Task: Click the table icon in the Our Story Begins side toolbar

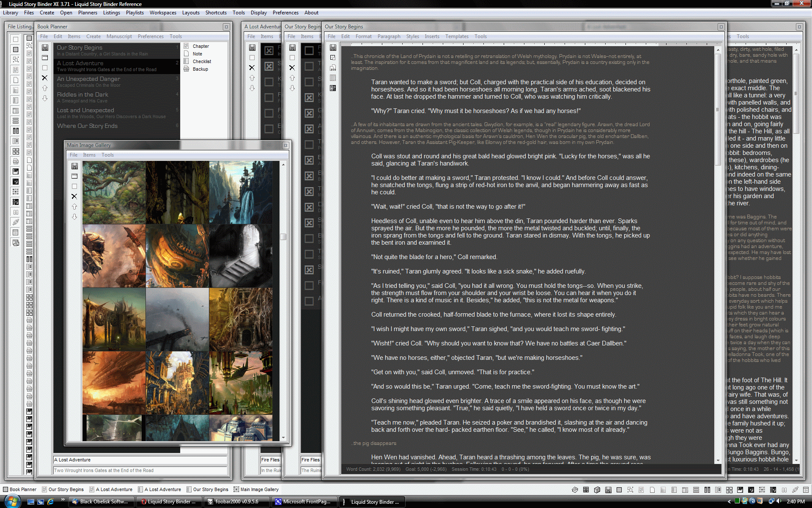Action: [333, 78]
